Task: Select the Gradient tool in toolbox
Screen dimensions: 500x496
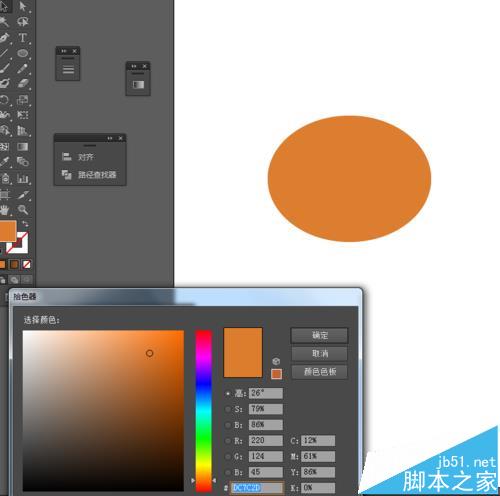Action: (23, 146)
